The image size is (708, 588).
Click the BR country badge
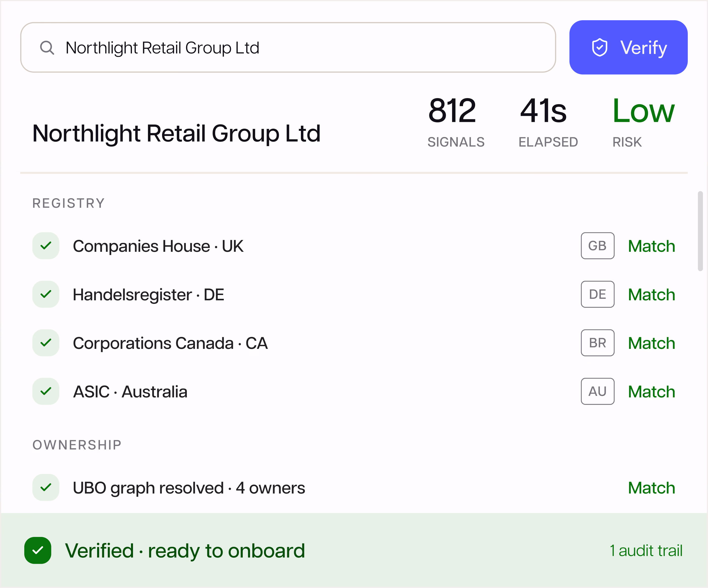(x=598, y=343)
